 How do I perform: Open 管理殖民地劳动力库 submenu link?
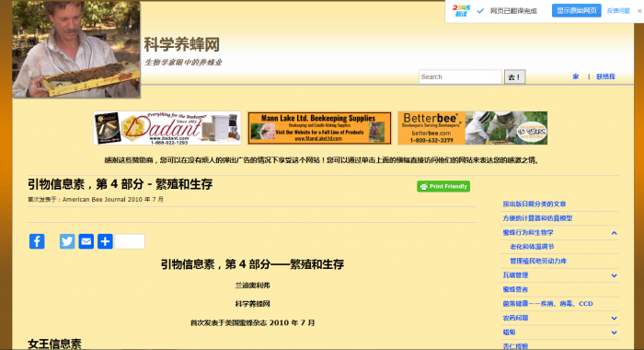tap(538, 262)
